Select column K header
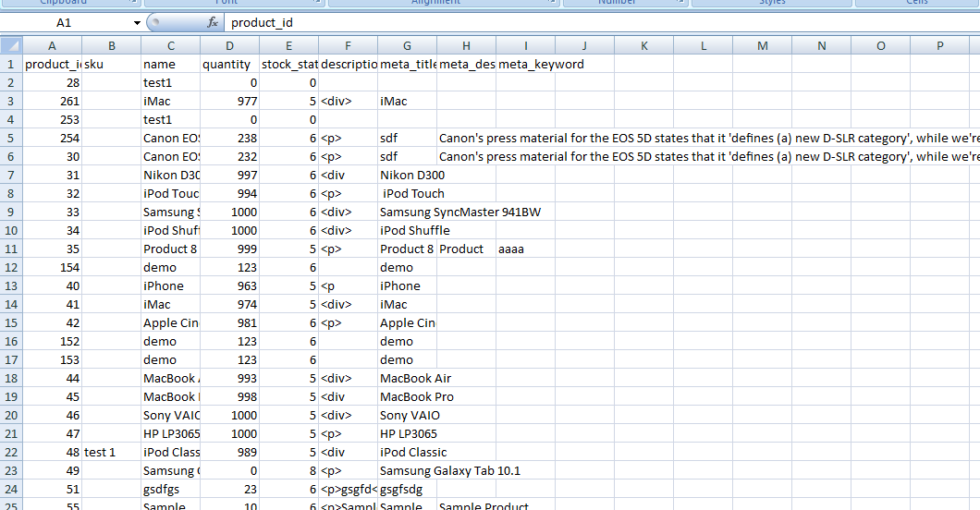The width and height of the screenshot is (980, 510). (643, 45)
